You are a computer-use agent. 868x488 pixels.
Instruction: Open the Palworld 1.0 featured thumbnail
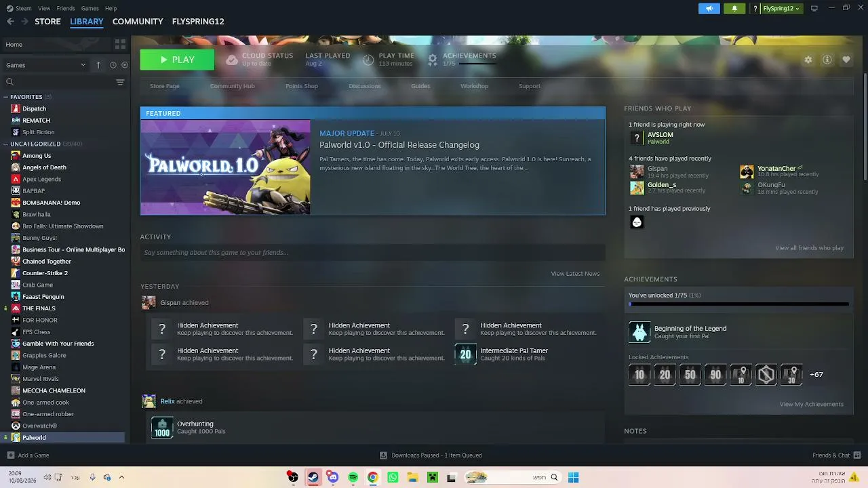click(x=225, y=167)
